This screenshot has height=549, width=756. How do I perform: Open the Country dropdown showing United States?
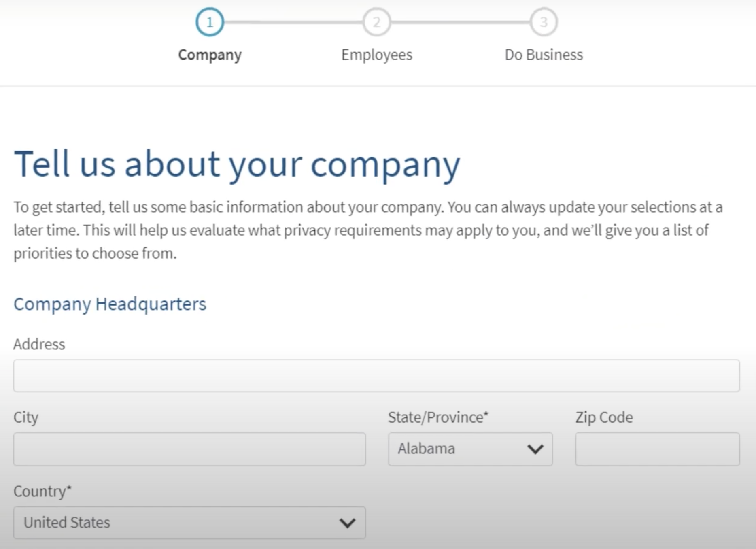pos(178,523)
